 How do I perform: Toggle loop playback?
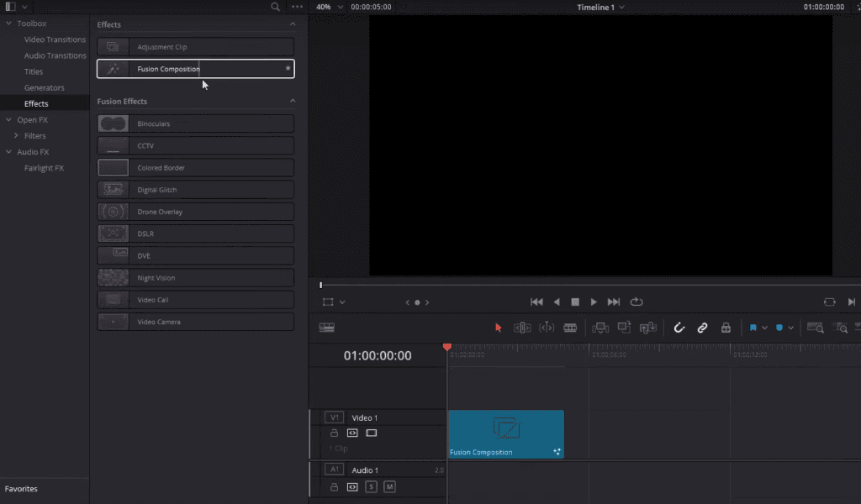click(637, 302)
